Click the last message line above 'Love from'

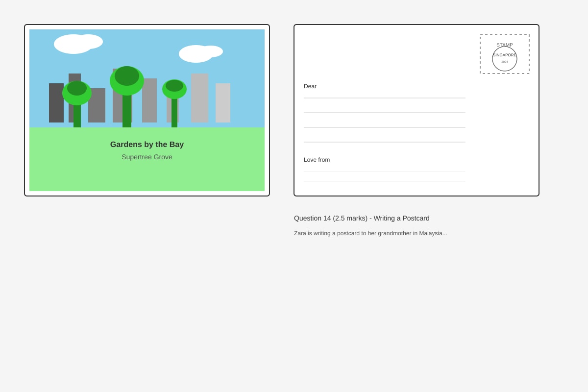point(385,142)
